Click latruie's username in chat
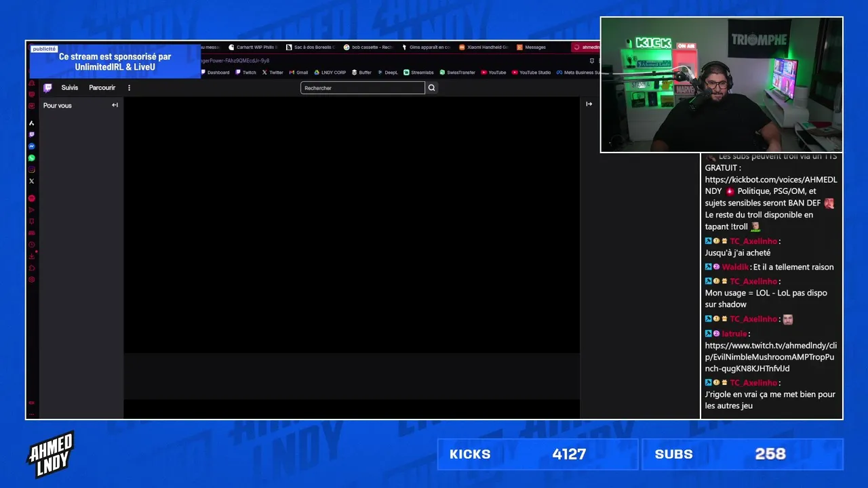Screen dimensions: 868x488 point(734,333)
